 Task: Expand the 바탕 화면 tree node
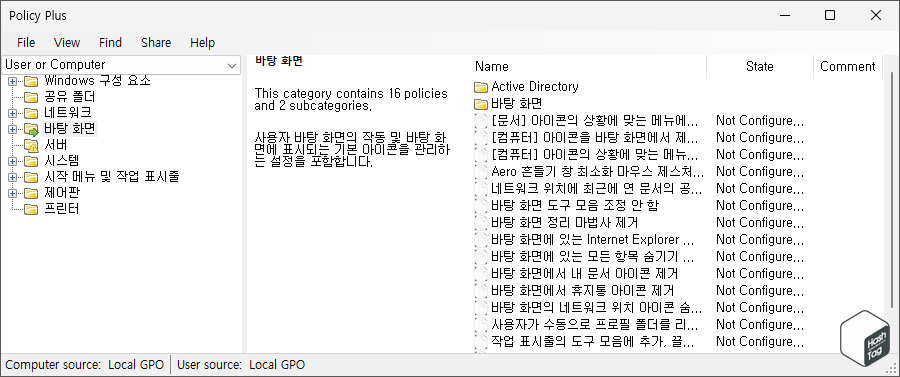coord(12,129)
